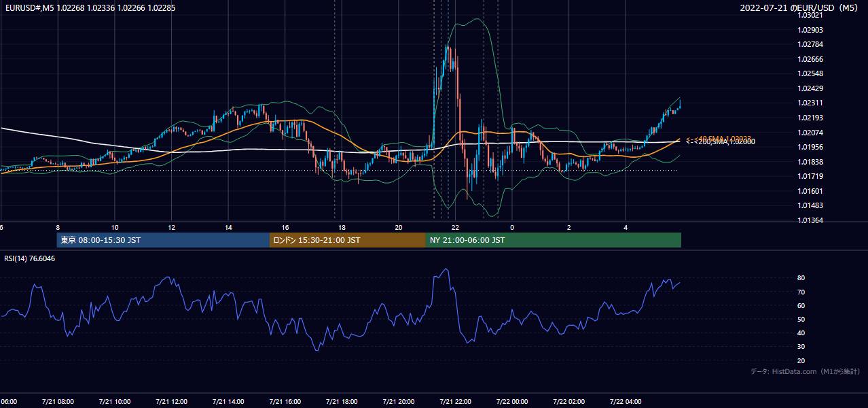Click price axis label 1.03021
The height and width of the screenshot is (408, 868).
click(810, 16)
